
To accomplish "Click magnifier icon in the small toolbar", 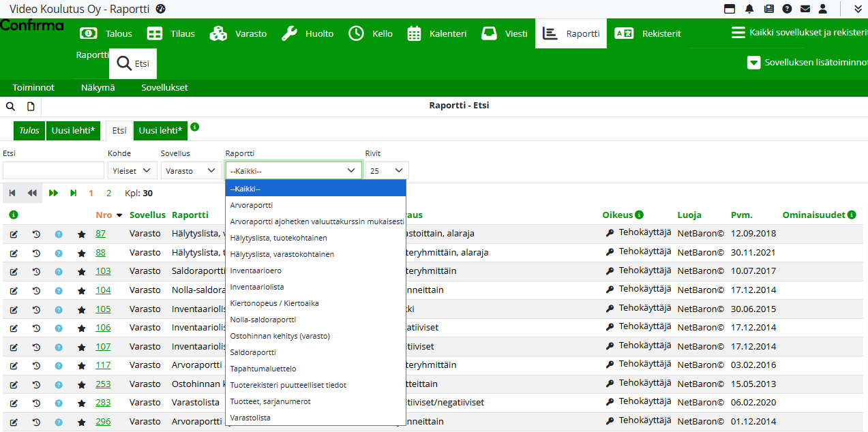I will coord(10,106).
